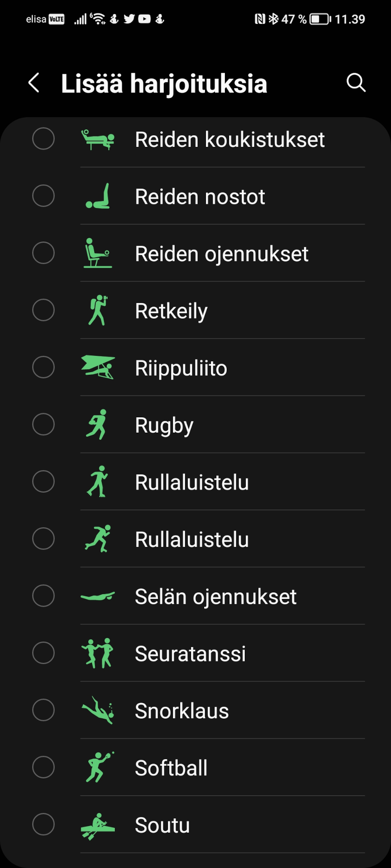Go back using the arrow icon
Image resolution: width=391 pixels, height=868 pixels.
point(34,83)
